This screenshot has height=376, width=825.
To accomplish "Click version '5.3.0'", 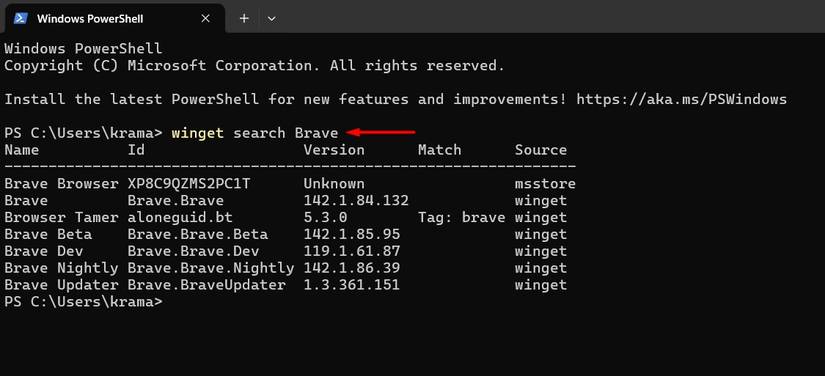I will (325, 217).
